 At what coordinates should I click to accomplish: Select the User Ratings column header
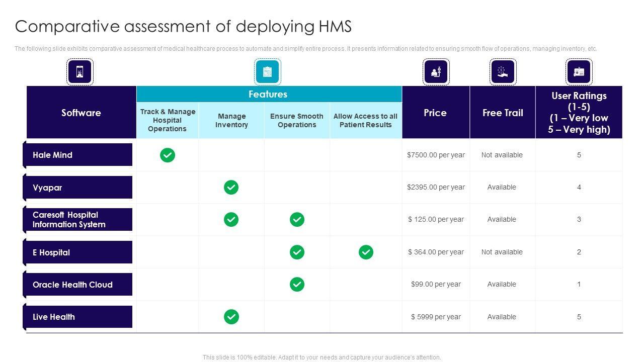pos(579,113)
